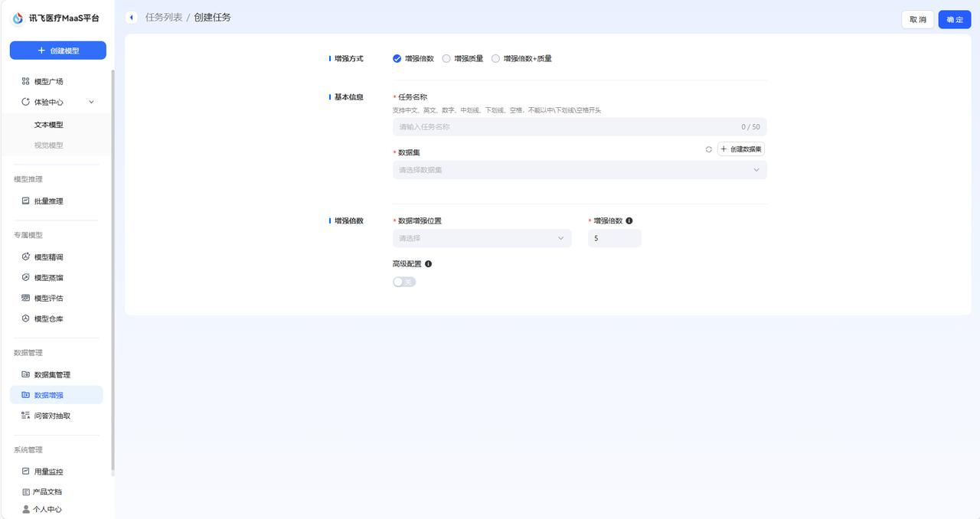Click the 确定 button

955,19
